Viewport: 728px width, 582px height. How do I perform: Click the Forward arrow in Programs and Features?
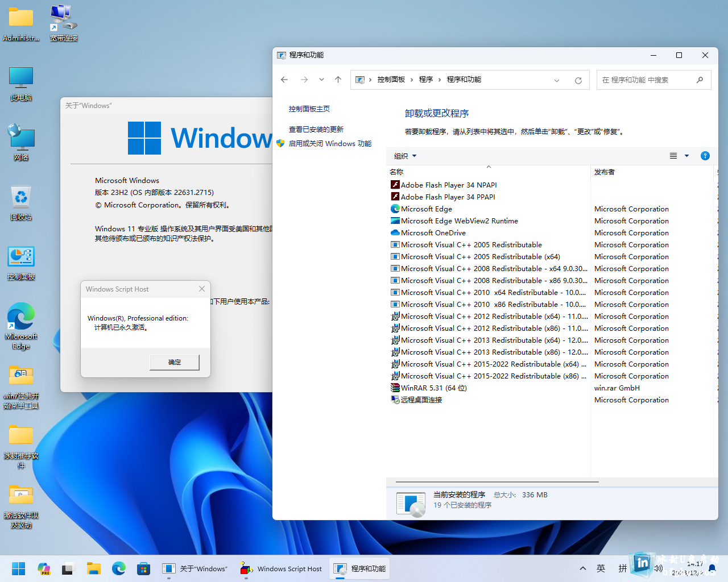(304, 80)
